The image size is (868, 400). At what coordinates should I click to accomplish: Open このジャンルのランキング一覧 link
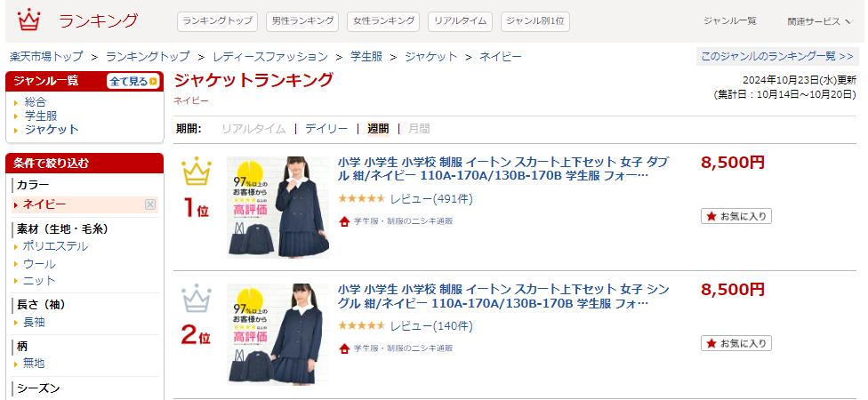coord(777,56)
